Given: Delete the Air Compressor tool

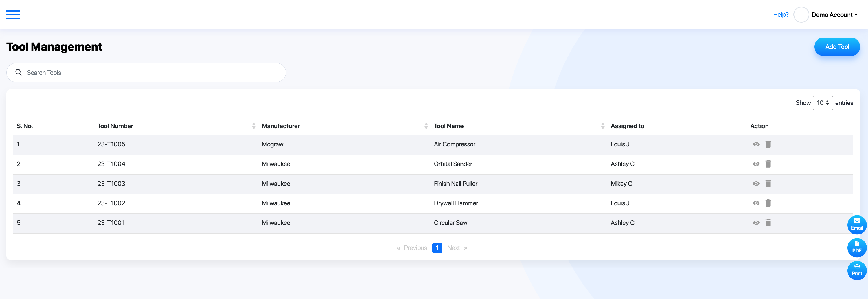Looking at the screenshot, I should [768, 144].
